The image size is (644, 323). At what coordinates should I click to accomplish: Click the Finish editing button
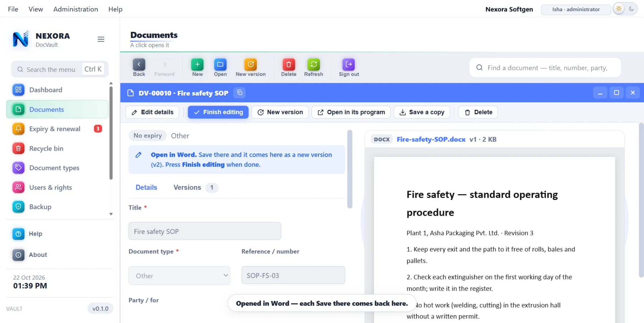tap(218, 112)
